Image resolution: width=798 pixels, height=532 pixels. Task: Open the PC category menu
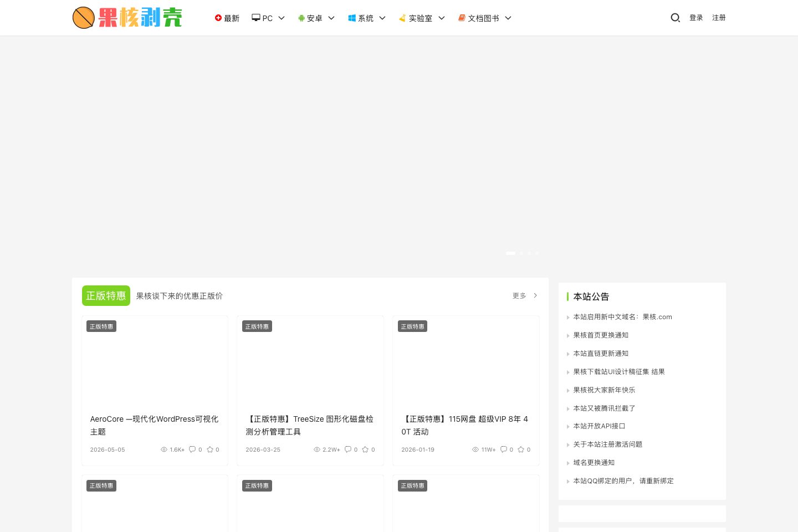(268, 18)
